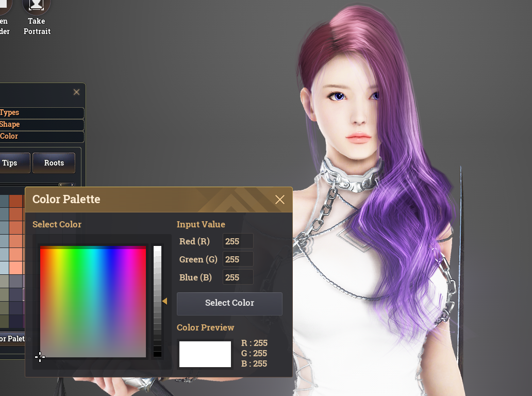Close the Color Palette dialog
The width and height of the screenshot is (532, 396).
click(x=280, y=200)
